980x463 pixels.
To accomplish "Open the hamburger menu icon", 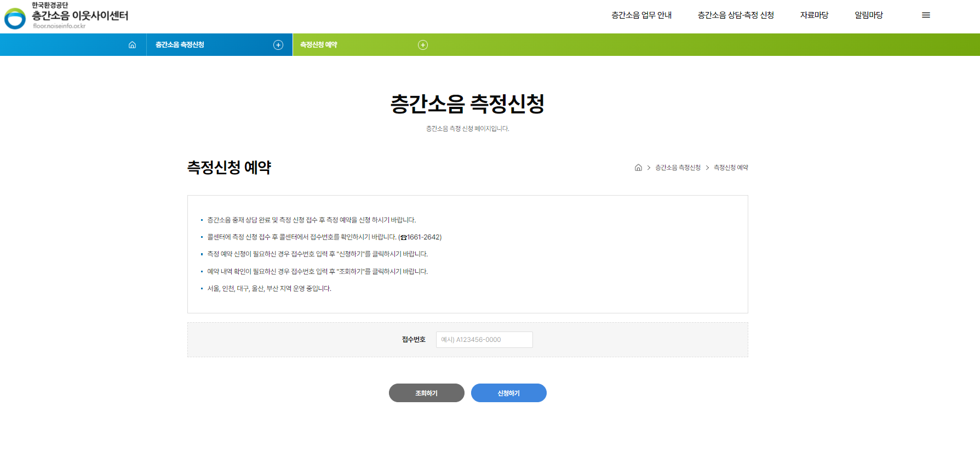I will pyautogui.click(x=926, y=15).
